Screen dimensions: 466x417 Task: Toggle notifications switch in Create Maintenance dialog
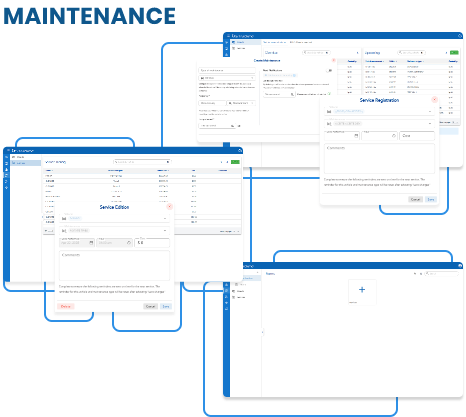(x=329, y=70)
